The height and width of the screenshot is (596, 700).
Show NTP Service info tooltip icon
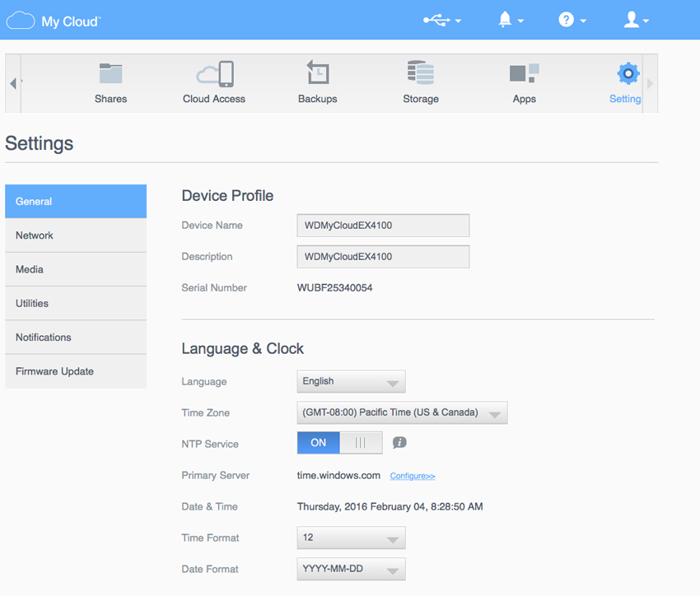coord(399,443)
